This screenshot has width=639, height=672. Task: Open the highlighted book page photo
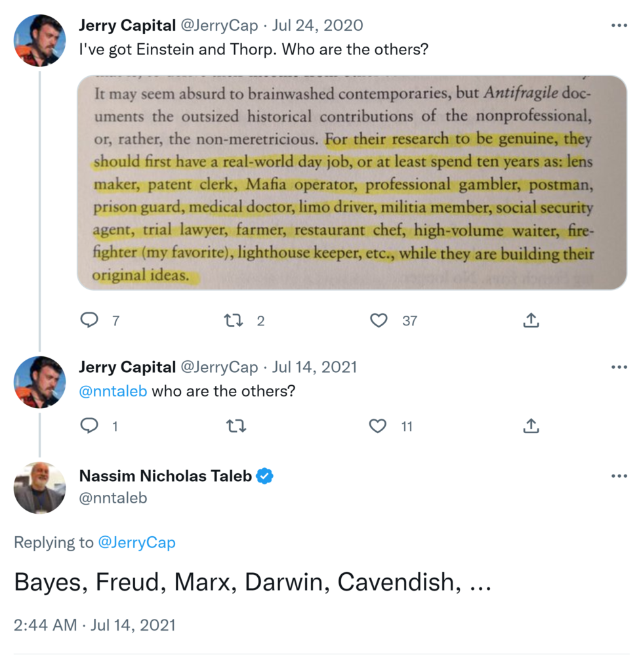[x=352, y=182]
